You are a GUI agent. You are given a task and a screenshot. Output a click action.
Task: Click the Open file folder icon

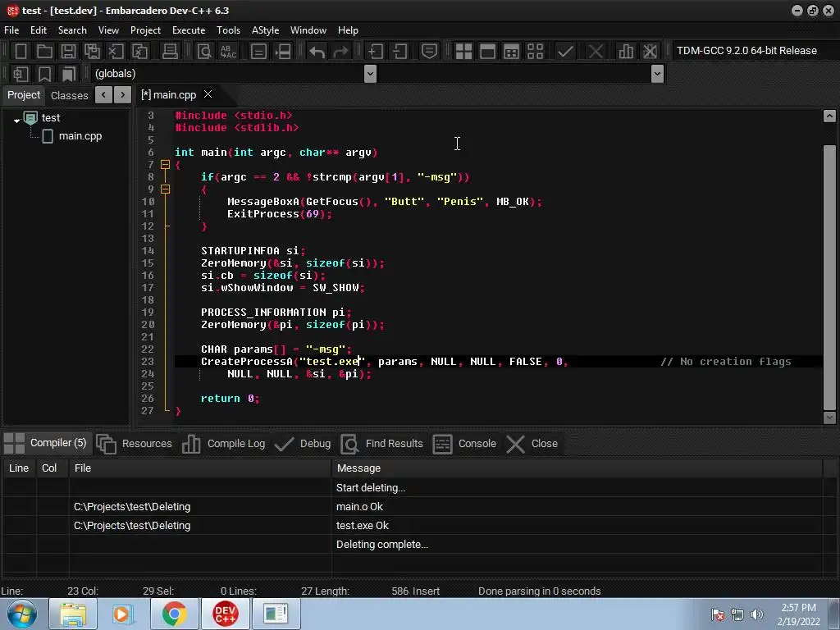click(44, 52)
